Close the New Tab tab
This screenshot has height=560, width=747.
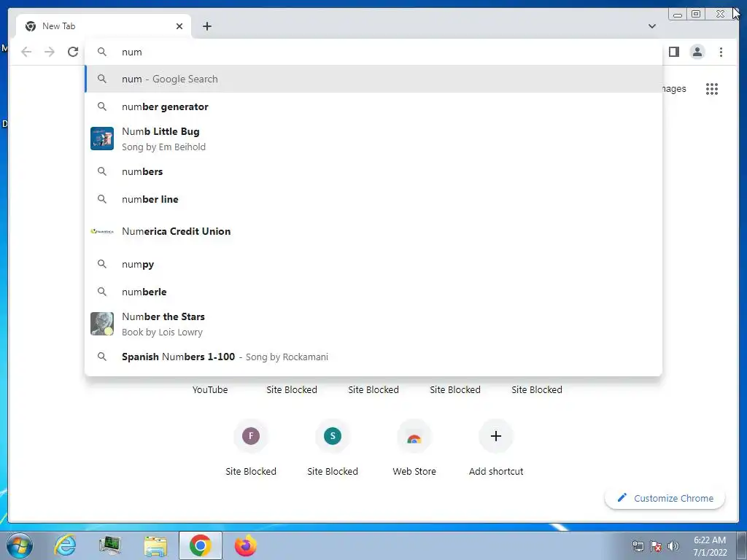179,26
